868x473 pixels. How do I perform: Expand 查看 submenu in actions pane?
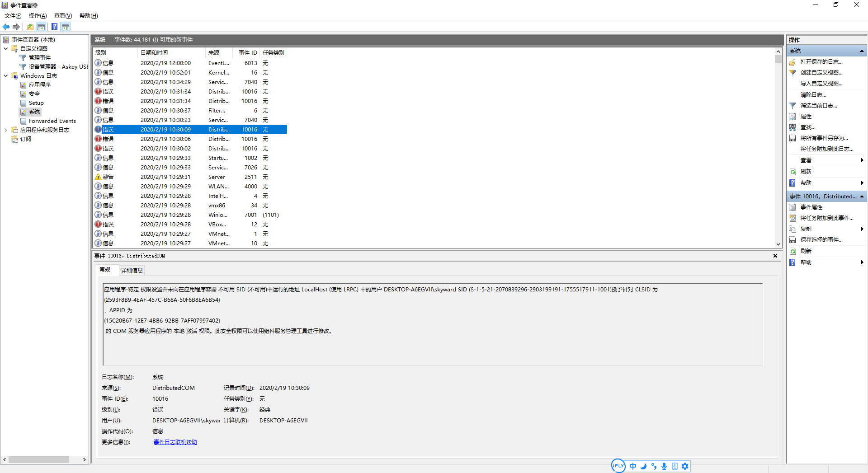coord(862,160)
